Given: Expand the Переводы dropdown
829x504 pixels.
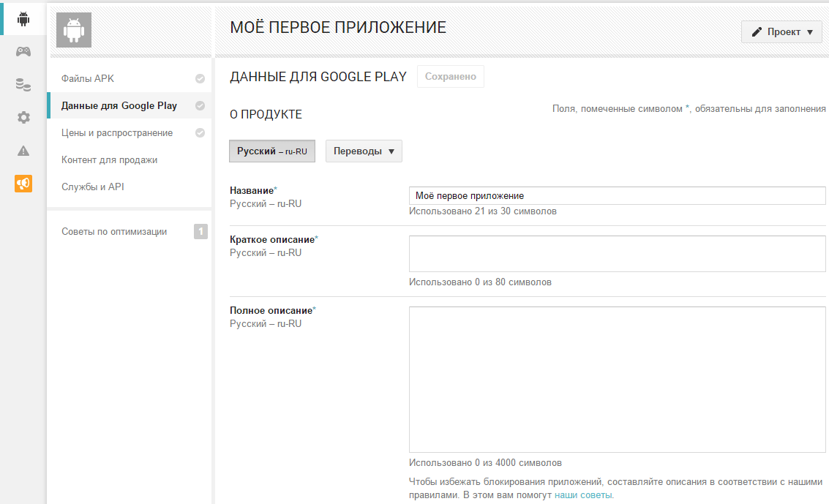Looking at the screenshot, I should point(364,151).
